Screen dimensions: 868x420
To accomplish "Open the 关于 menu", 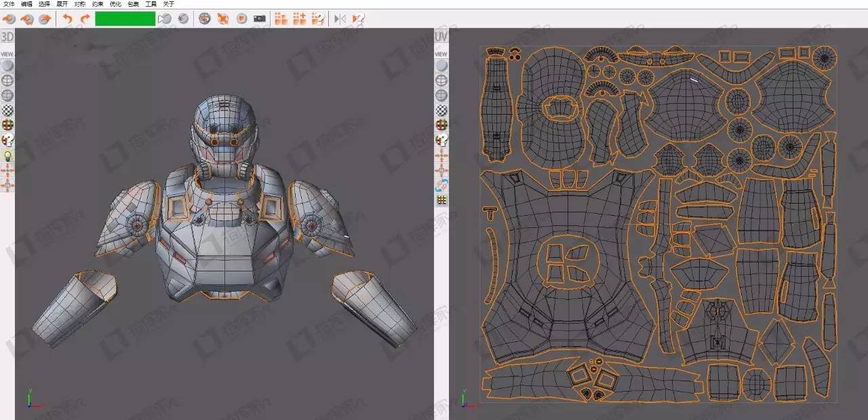I will coord(169,4).
